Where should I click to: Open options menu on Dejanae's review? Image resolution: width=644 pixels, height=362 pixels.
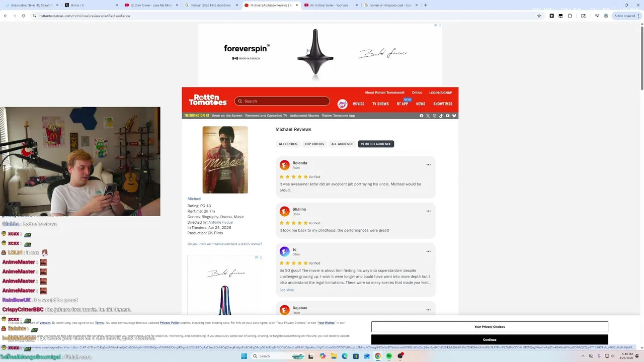click(429, 310)
